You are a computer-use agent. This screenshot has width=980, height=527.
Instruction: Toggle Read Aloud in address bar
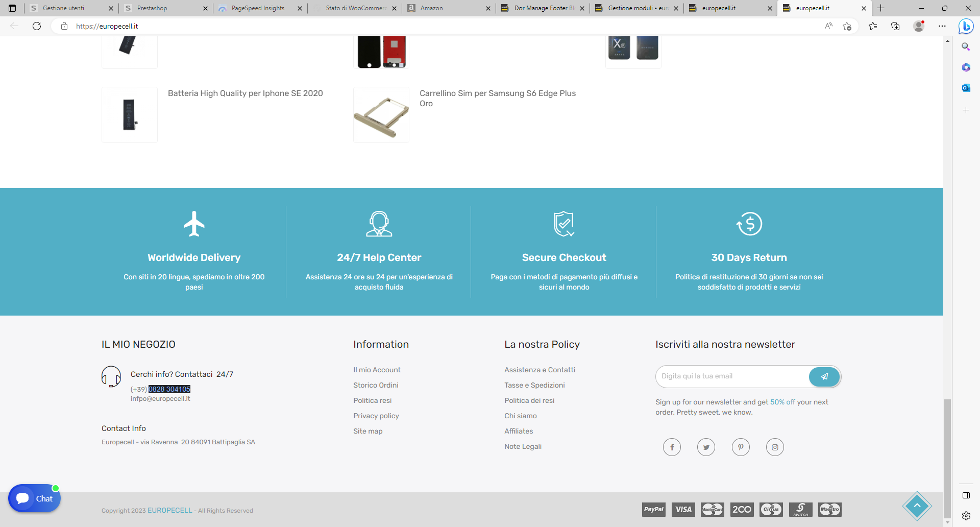pyautogui.click(x=828, y=26)
